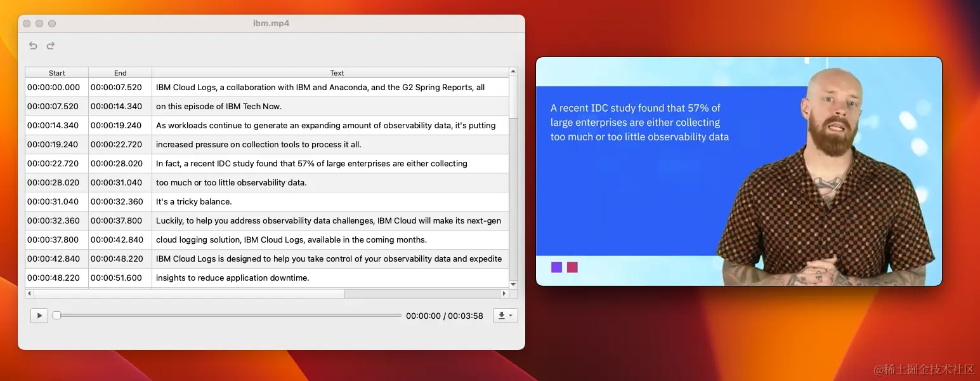Select start time 00:00:48.220 cell
980x381 pixels.
[57, 277]
